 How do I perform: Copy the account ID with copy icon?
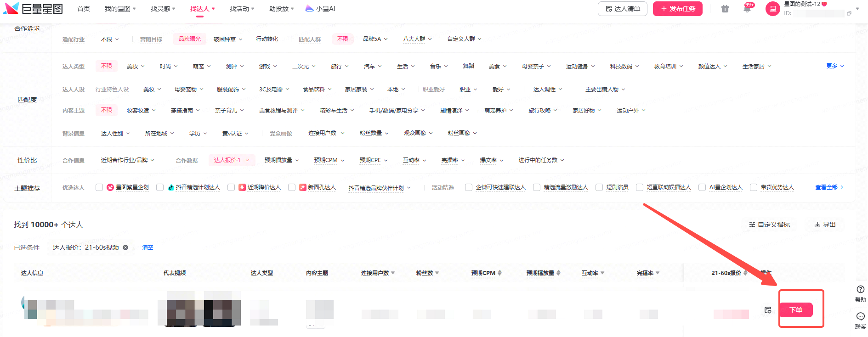tap(849, 13)
